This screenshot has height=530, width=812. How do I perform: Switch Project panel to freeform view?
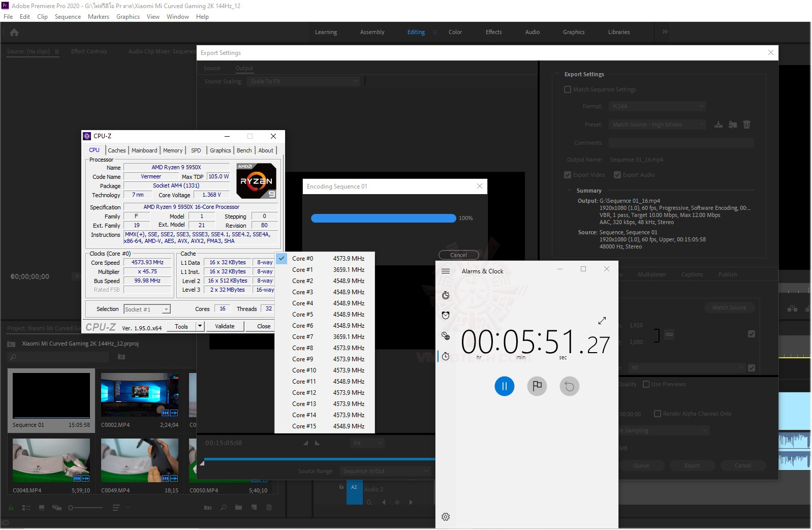(56, 508)
